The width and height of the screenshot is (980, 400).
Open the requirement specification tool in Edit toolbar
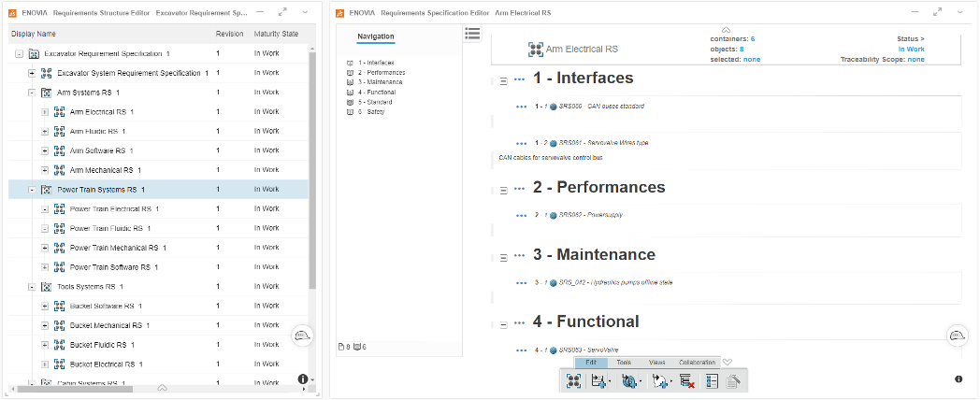[x=573, y=381]
